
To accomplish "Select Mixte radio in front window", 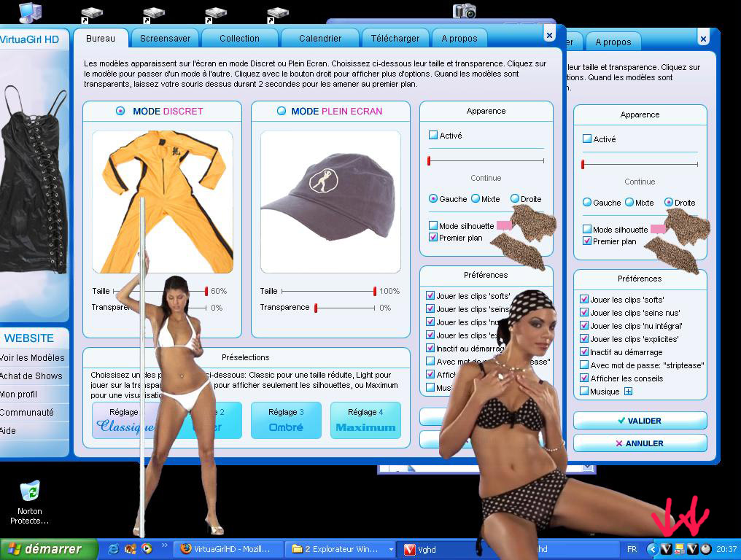I will click(x=476, y=198).
